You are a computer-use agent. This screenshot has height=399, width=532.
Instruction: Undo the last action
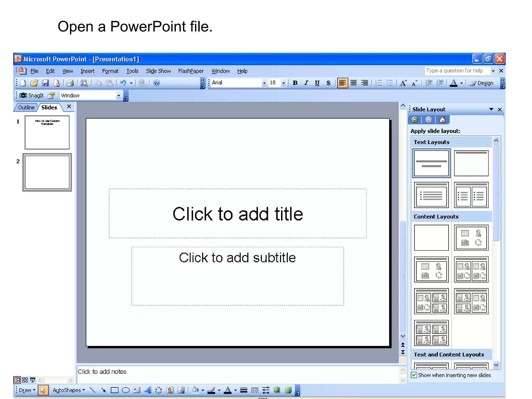click(123, 83)
